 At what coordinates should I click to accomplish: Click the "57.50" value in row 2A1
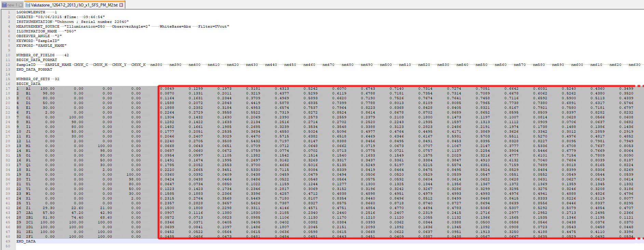[x=49, y=213]
